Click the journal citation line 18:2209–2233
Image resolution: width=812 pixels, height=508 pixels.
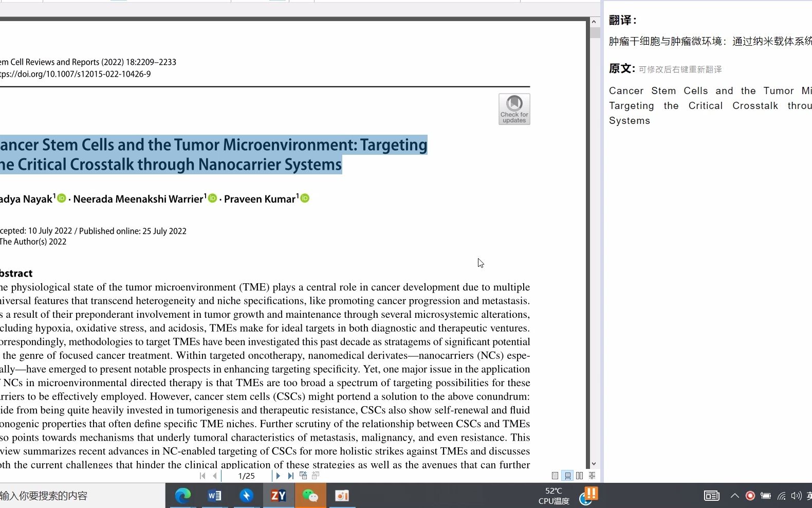tap(88, 62)
